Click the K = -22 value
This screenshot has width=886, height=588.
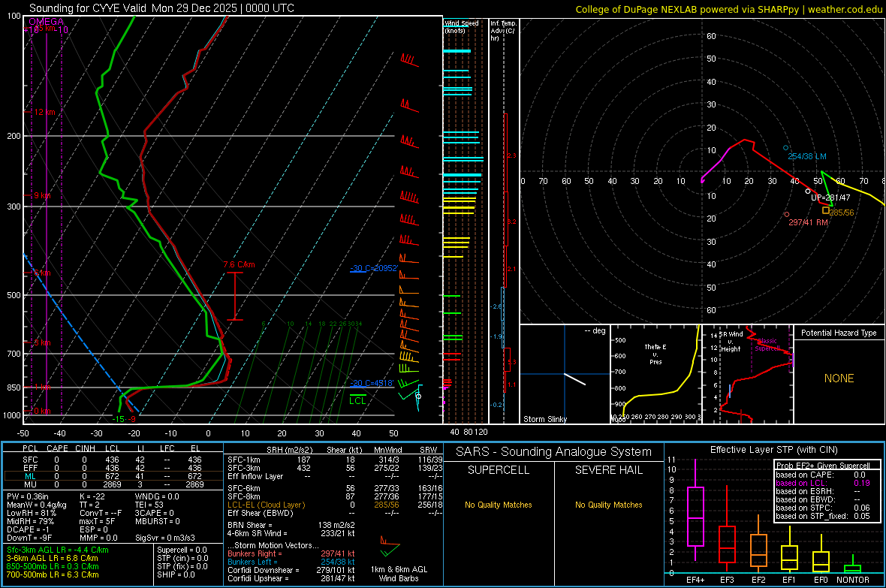(92, 496)
